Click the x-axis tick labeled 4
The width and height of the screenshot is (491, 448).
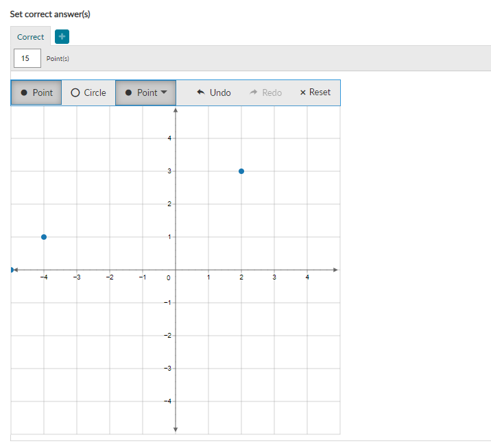click(307, 277)
